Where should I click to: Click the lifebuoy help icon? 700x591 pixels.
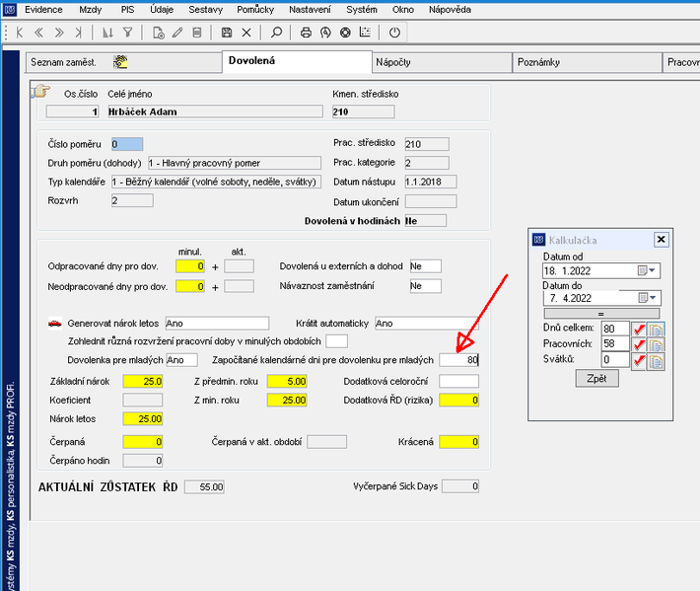click(x=345, y=33)
